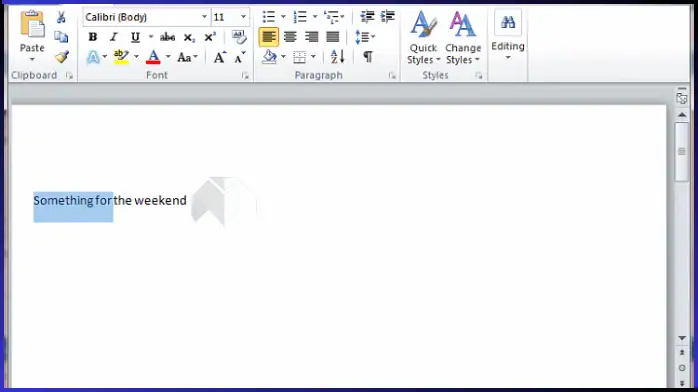Viewport: 698px width, 392px height.
Task: Click vertical scrollbar thumb
Action: click(x=682, y=152)
